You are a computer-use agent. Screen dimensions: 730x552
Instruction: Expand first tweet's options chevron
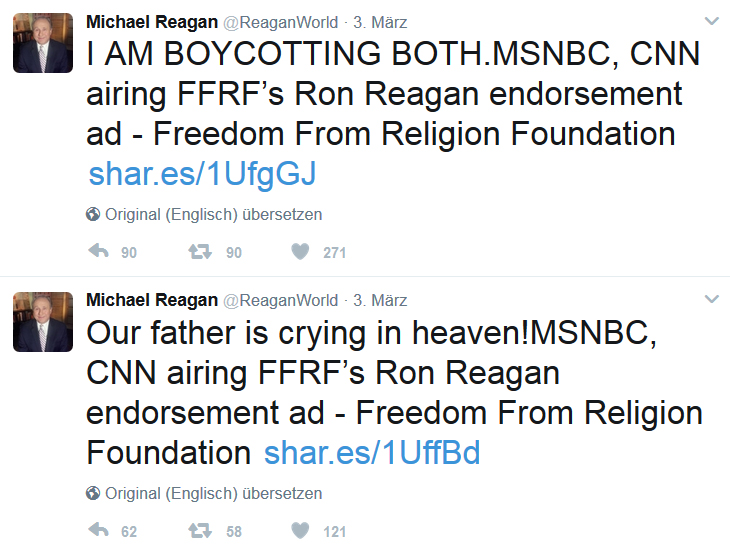click(711, 21)
